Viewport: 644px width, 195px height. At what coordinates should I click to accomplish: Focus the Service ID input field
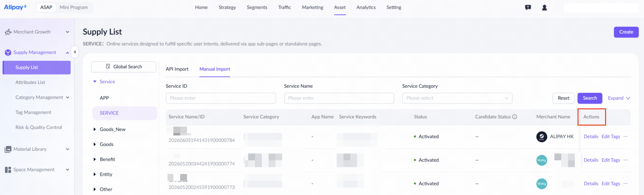(221, 98)
